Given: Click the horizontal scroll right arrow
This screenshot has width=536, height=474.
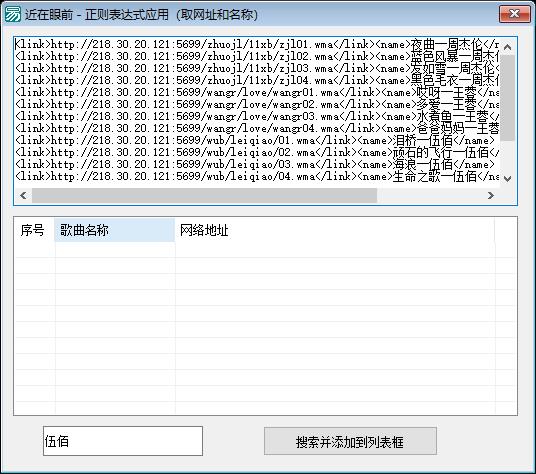Looking at the screenshot, I should [491, 195].
